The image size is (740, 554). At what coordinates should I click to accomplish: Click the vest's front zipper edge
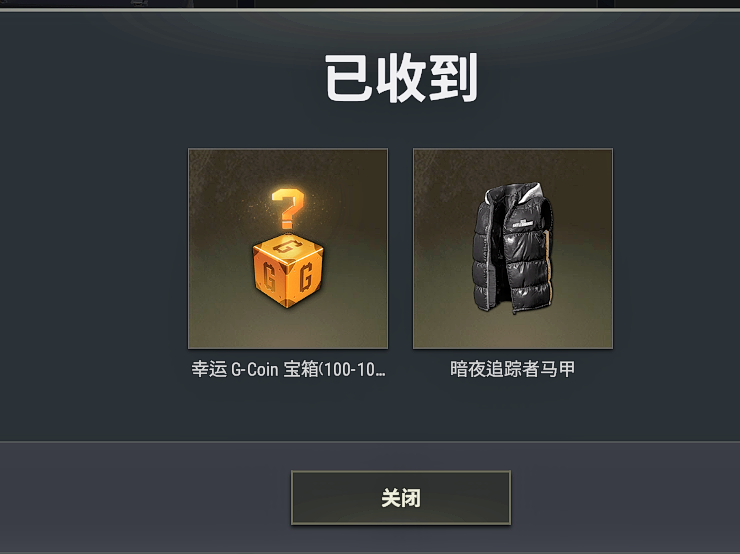point(509,264)
